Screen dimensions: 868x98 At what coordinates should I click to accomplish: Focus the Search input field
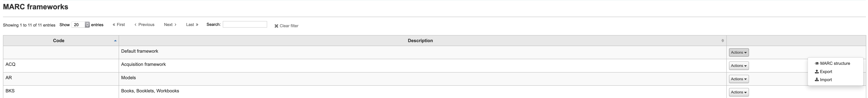[x=245, y=24]
